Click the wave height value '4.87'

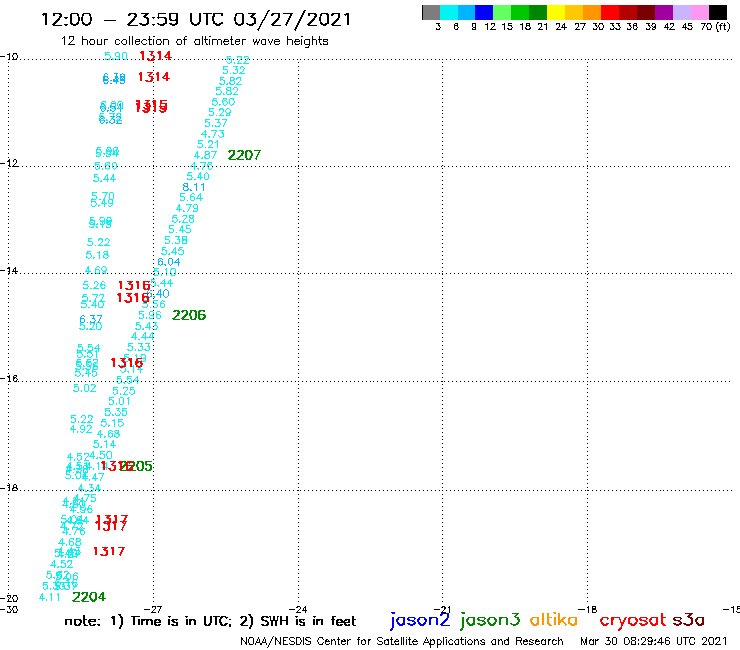(x=205, y=155)
